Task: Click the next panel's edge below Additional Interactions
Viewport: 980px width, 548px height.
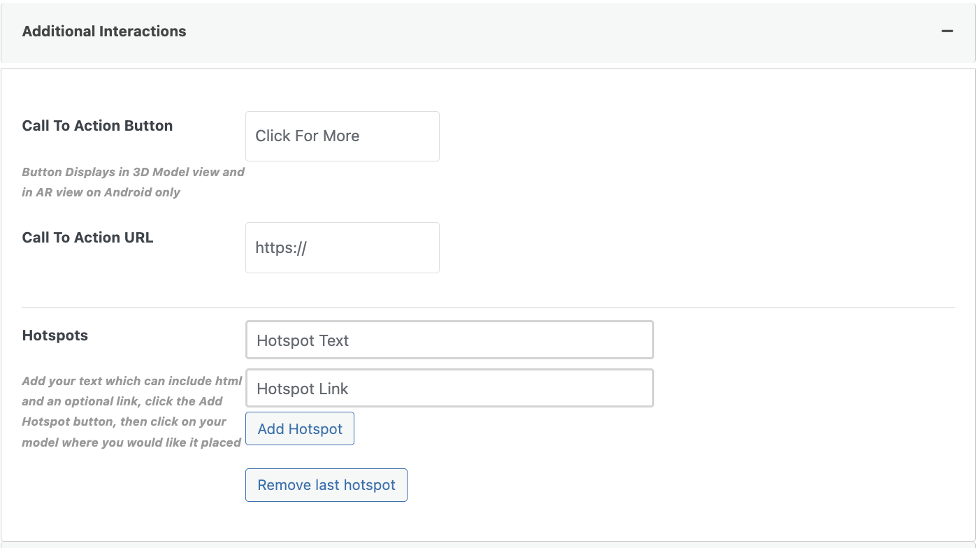Action: [x=488, y=544]
